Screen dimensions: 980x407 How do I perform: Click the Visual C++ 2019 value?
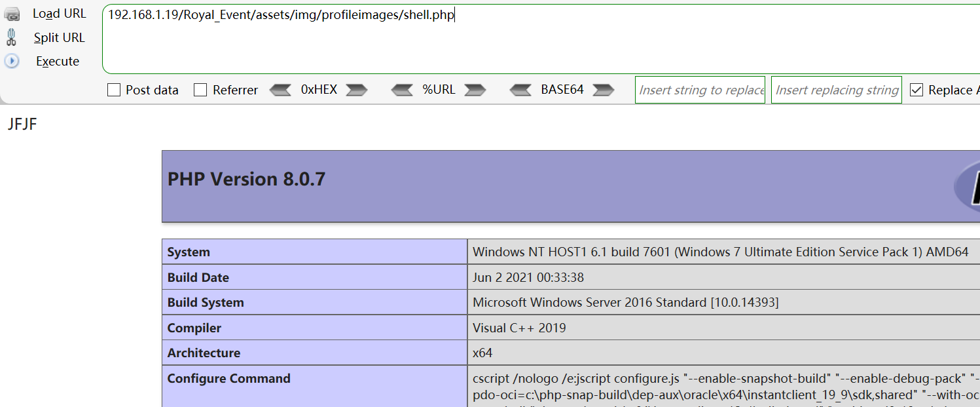(x=519, y=328)
